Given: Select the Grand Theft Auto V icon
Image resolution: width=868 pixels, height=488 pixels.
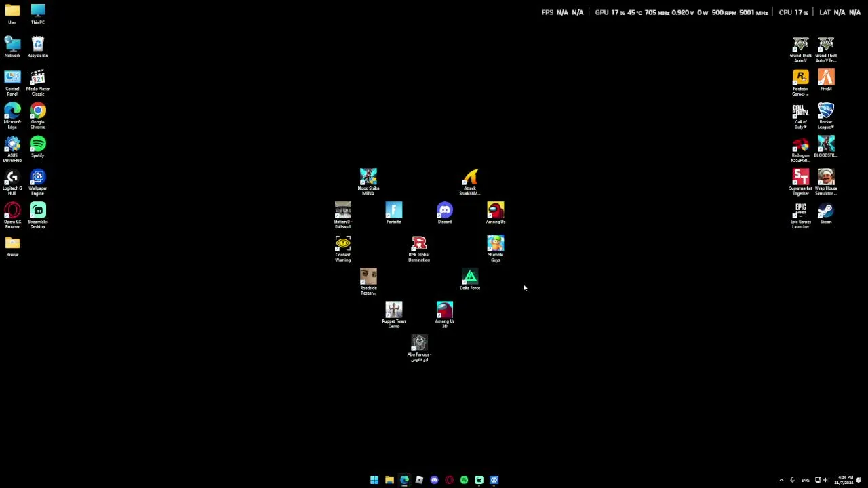Looking at the screenshot, I should (x=801, y=49).
